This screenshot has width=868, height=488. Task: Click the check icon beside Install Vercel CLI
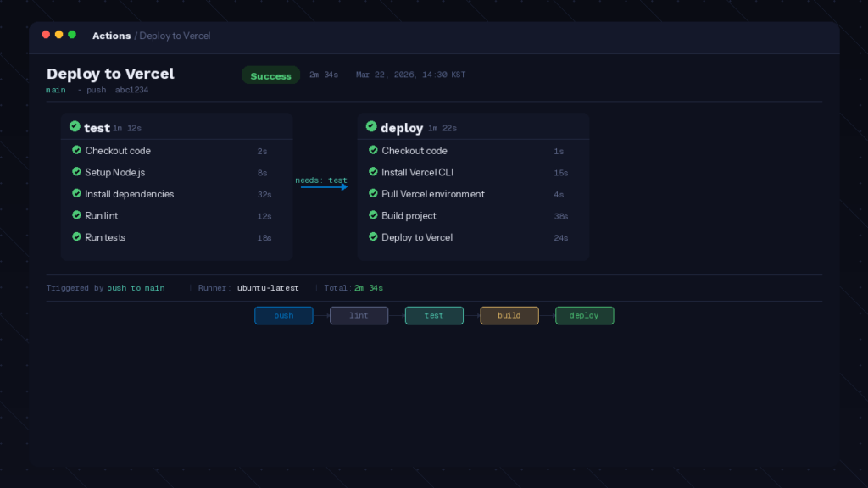pyautogui.click(x=373, y=172)
